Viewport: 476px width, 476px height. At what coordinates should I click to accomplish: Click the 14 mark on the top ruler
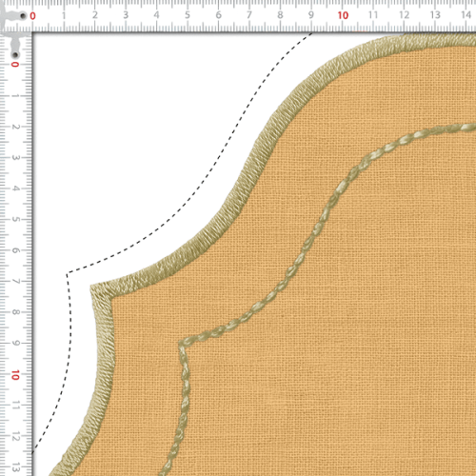(466, 14)
